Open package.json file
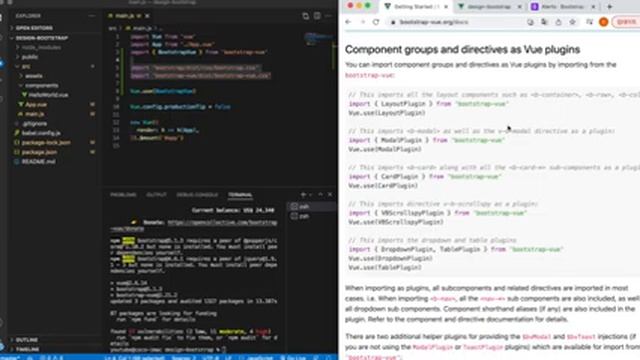 [x=39, y=152]
